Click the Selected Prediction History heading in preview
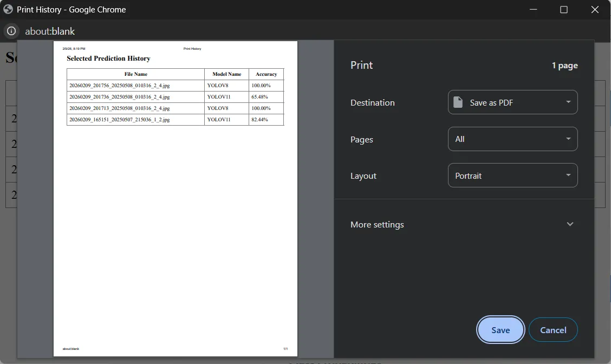 coord(108,58)
